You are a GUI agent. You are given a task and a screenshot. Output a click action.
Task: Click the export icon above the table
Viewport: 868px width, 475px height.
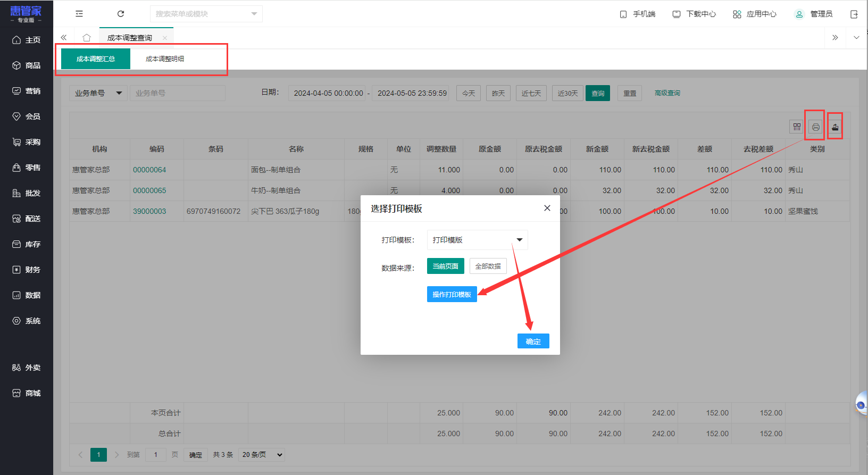[835, 127]
